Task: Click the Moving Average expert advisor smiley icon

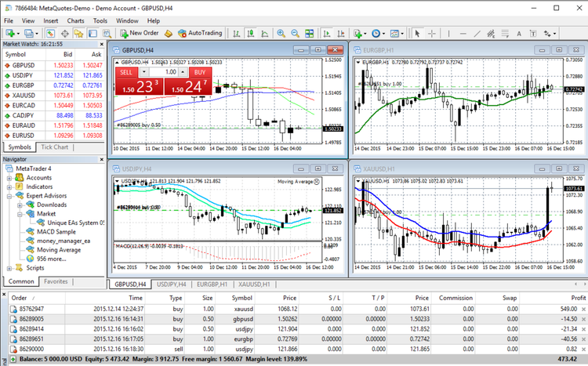Action: [x=30, y=249]
